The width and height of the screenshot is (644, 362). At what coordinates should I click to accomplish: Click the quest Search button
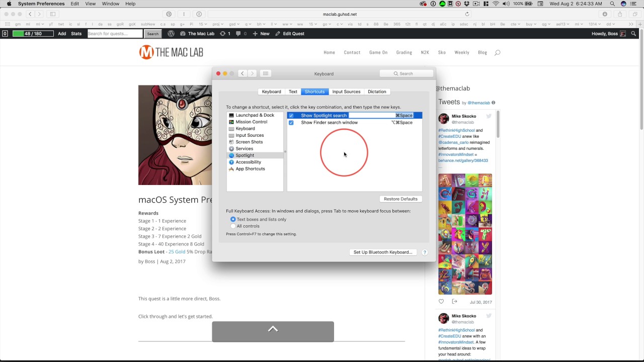[x=153, y=34]
